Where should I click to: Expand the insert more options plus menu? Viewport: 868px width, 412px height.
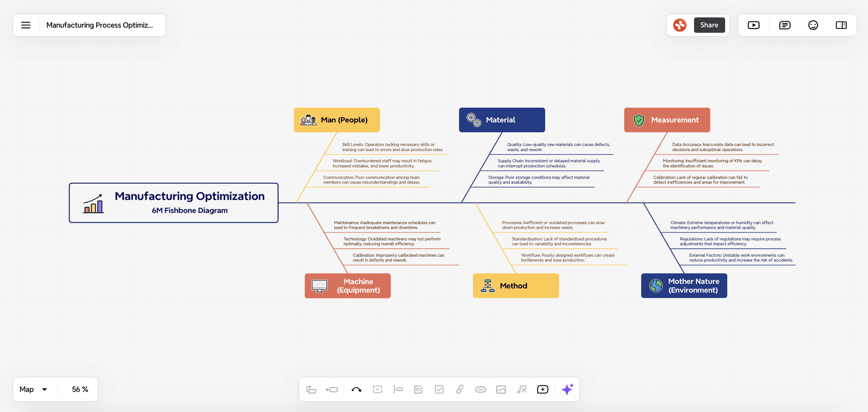(x=542, y=389)
